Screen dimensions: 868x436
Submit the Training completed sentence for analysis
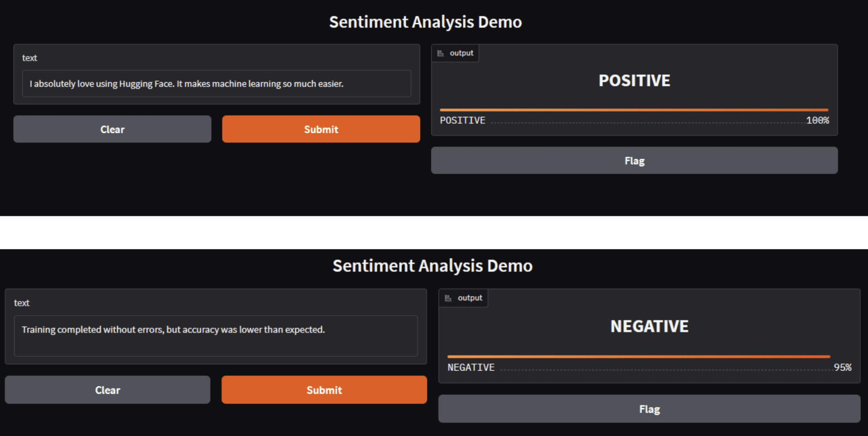tap(324, 390)
